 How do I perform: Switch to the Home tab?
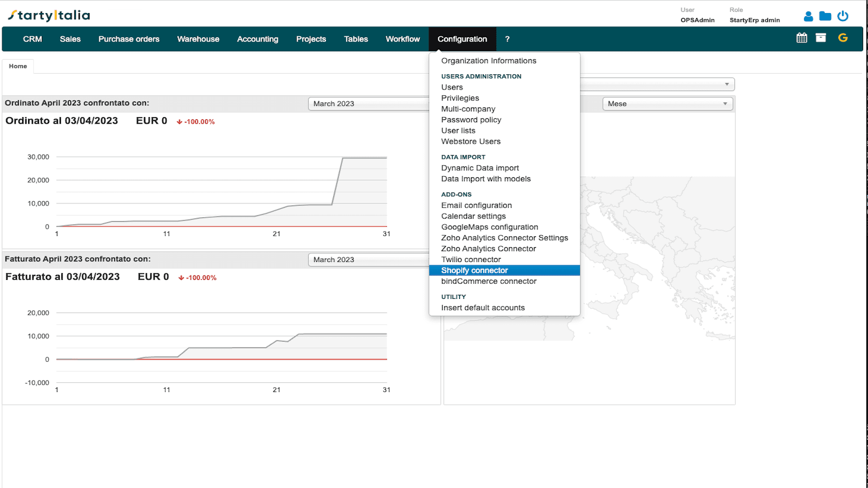point(18,66)
